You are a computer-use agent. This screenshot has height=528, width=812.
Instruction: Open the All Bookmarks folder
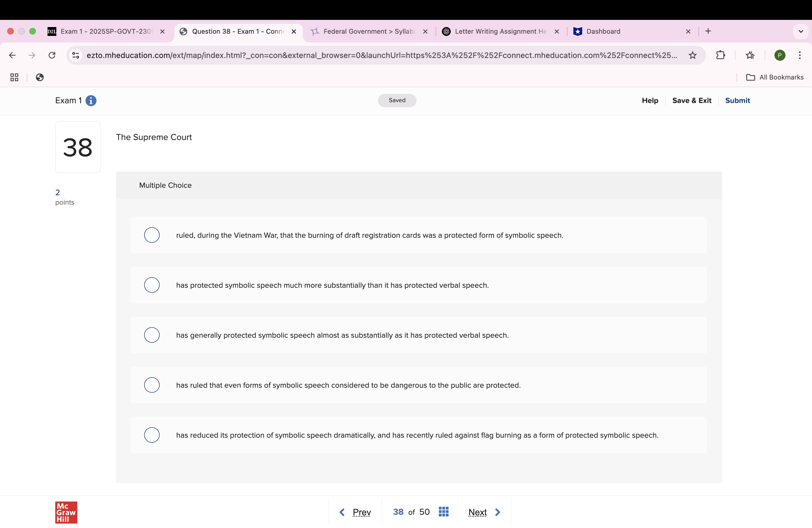pyautogui.click(x=775, y=77)
